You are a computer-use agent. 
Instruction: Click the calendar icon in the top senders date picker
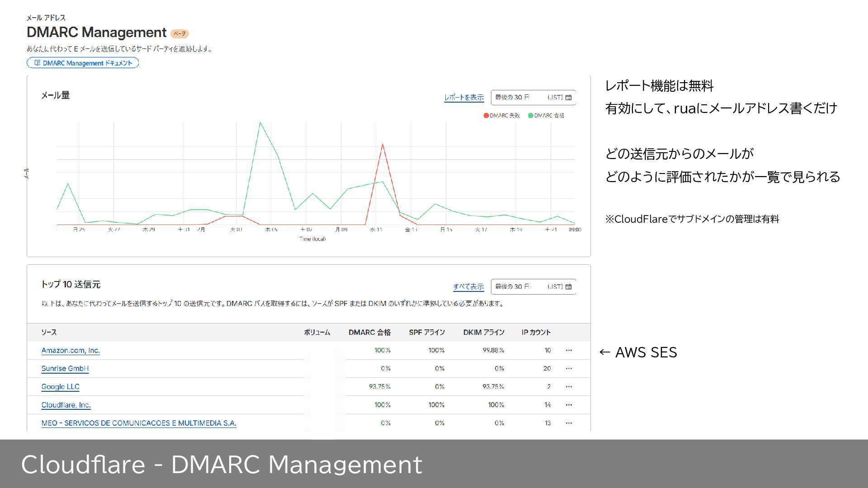pos(569,287)
